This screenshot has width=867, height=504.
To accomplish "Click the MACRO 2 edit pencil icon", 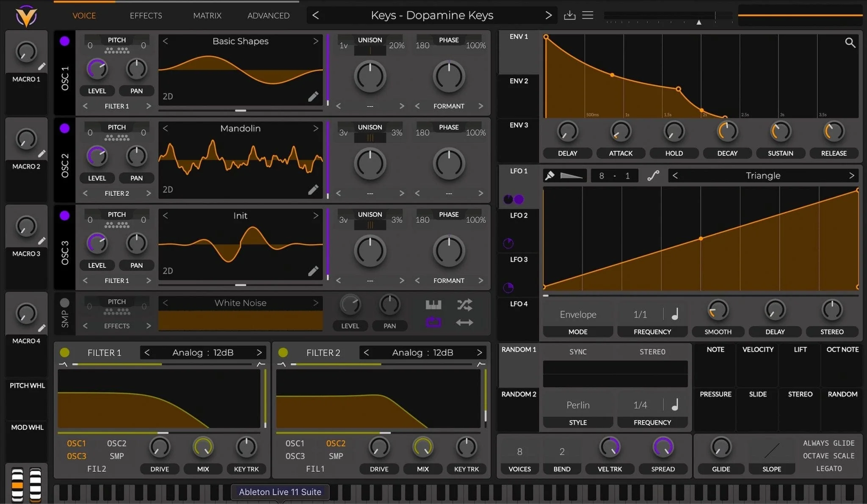I will (x=41, y=154).
